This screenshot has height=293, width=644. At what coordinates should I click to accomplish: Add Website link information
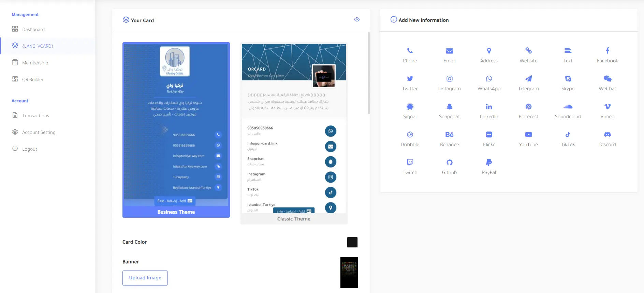pyautogui.click(x=528, y=55)
